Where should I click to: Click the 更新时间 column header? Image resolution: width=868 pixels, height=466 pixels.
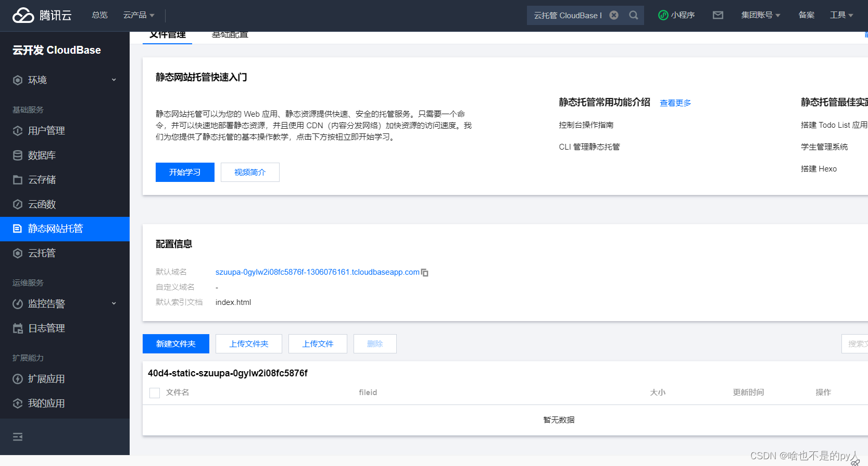click(x=748, y=393)
